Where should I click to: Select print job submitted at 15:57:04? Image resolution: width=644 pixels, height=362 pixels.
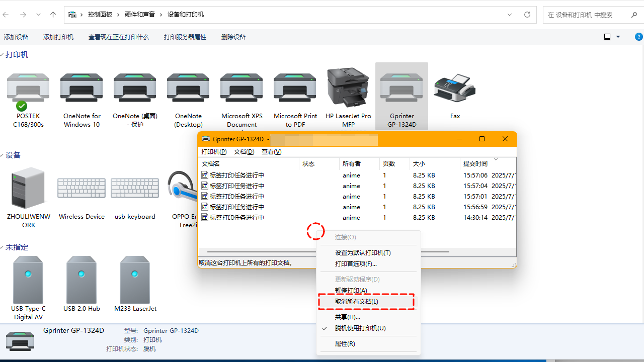[357, 186]
